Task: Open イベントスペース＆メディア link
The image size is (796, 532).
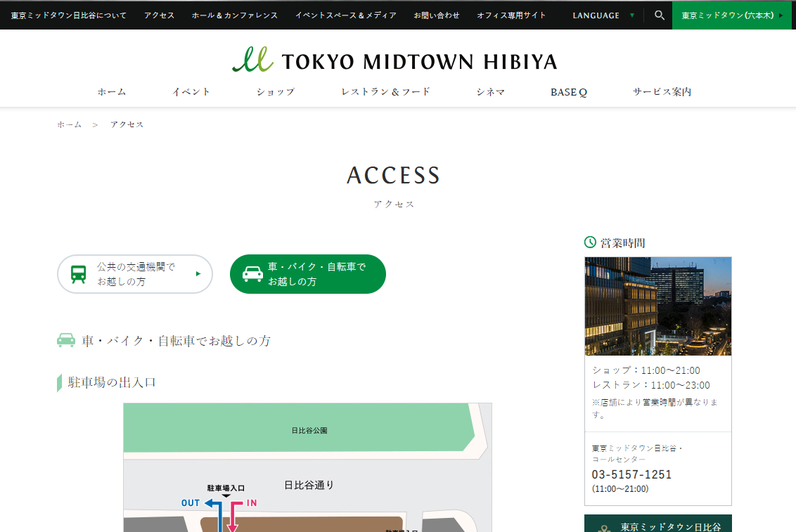Action: [346, 15]
